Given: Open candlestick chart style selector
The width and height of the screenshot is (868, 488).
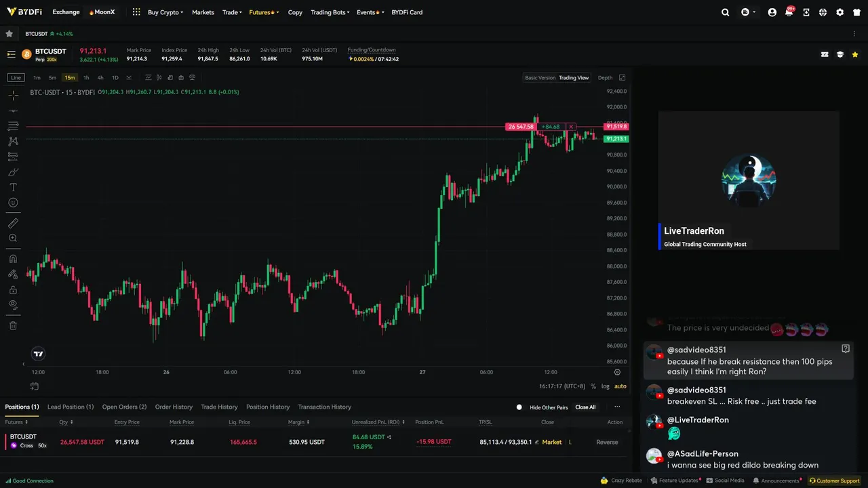Looking at the screenshot, I should (x=160, y=78).
